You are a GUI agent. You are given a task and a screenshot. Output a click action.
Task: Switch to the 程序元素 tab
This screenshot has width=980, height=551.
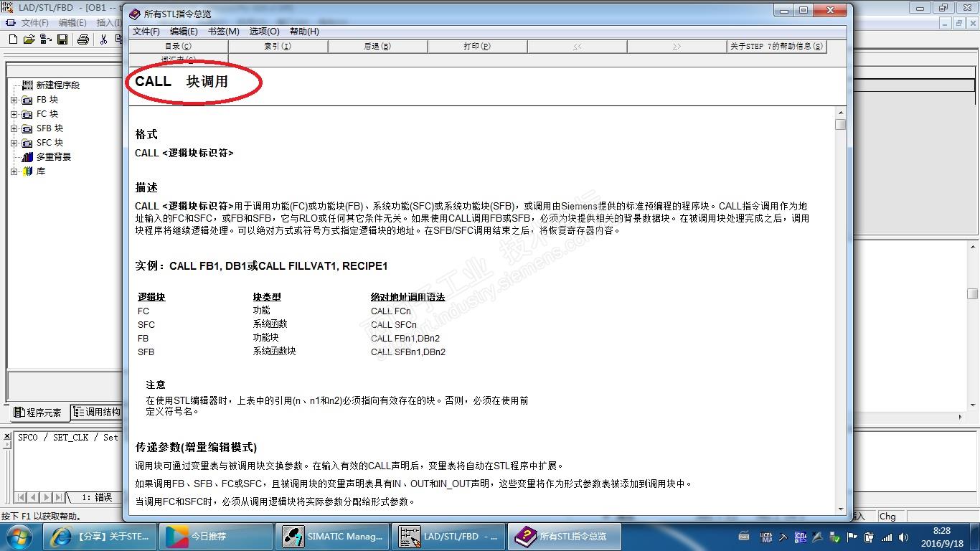(39, 413)
